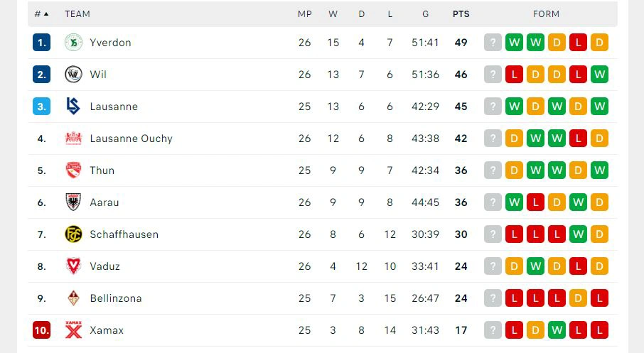Screen dimensions: 644x353
Task: Click Wil's most recent green W form badge
Action: coord(599,75)
